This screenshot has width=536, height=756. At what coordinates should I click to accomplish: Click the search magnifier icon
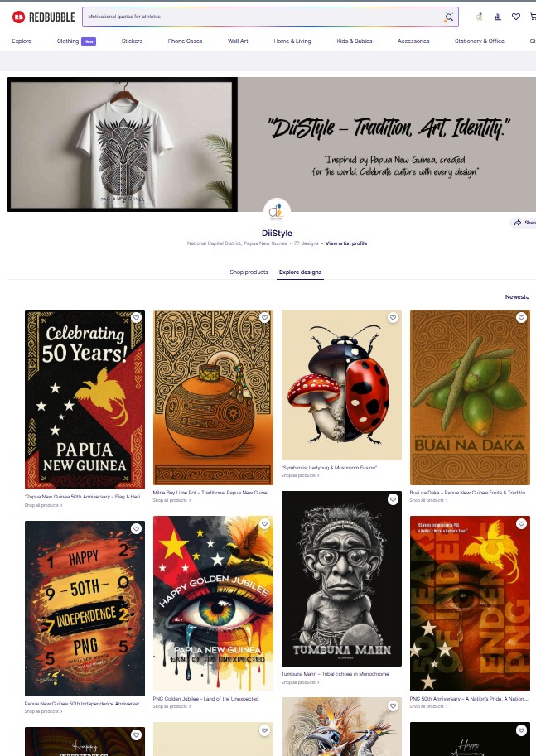[x=449, y=17]
